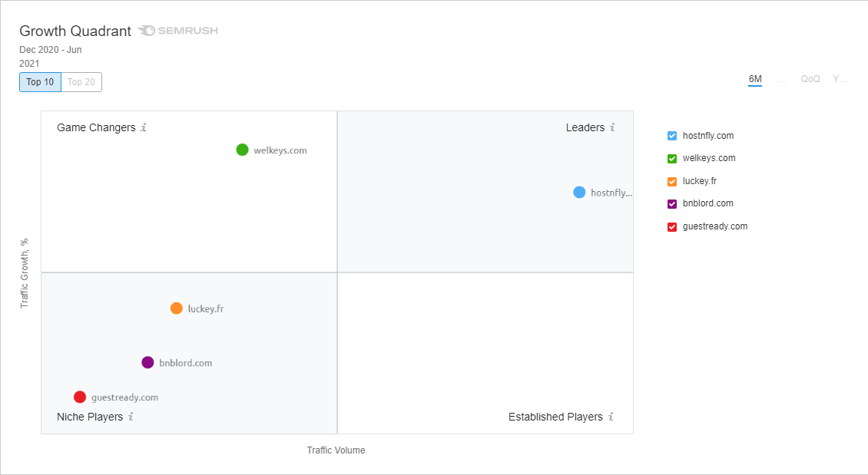The height and width of the screenshot is (475, 868).
Task: Select the truncated Y… time range
Action: pyautogui.click(x=840, y=79)
